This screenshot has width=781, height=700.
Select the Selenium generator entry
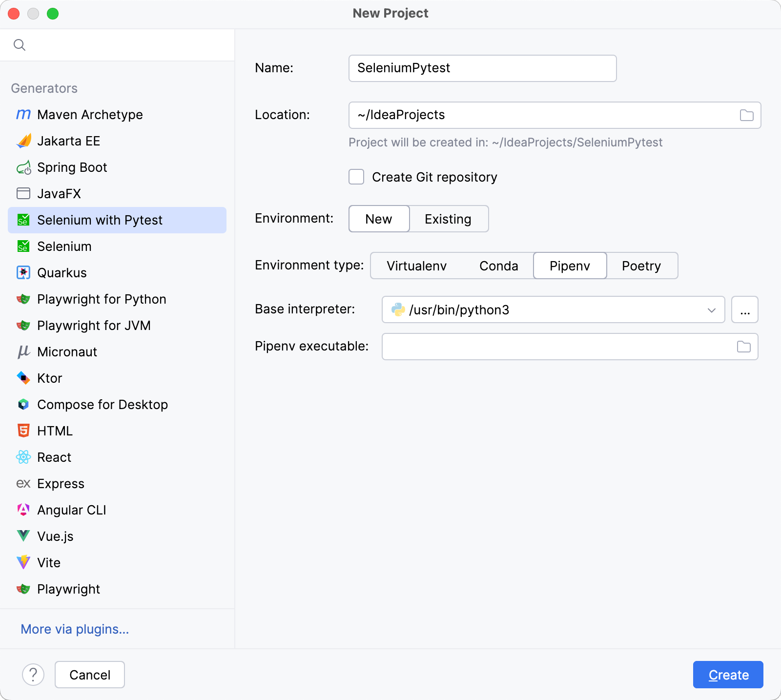tap(65, 246)
